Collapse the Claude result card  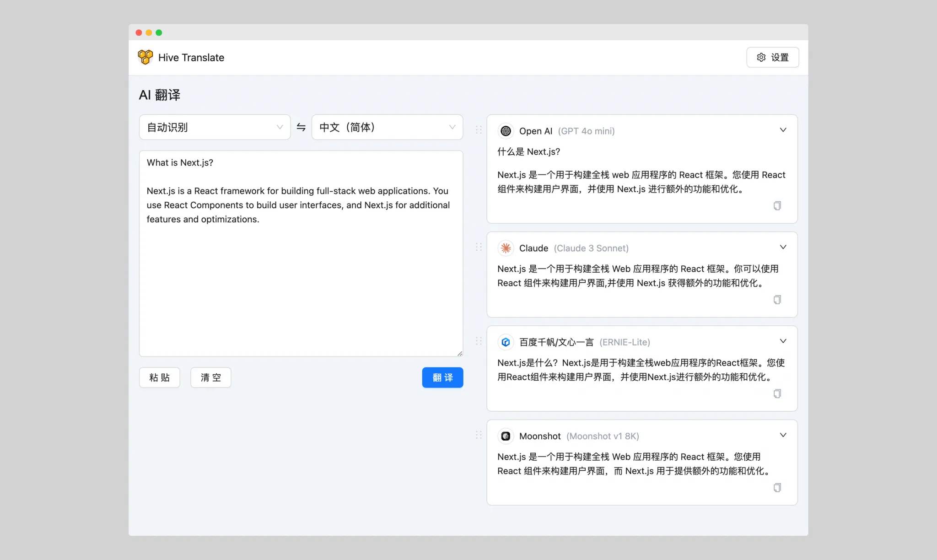tap(783, 247)
